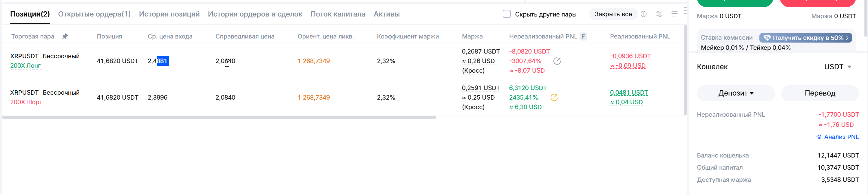868x194 pixels.
Task: Go to Поток капитала tab
Action: coord(338,14)
